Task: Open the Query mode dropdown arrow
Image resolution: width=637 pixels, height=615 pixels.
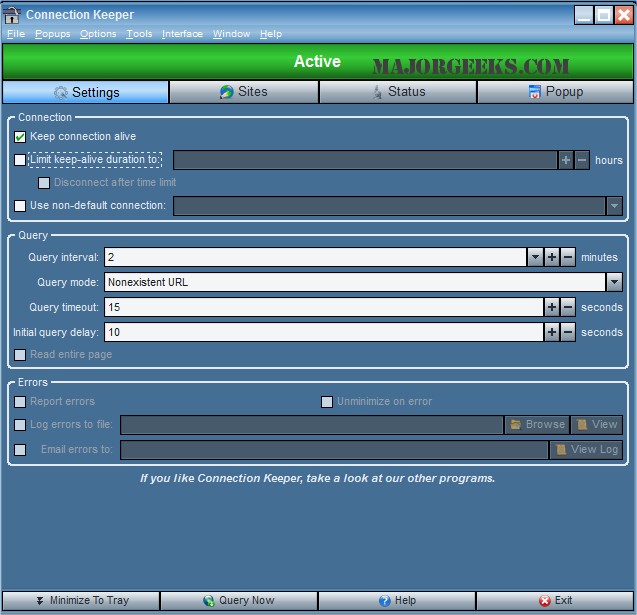Action: click(x=614, y=282)
